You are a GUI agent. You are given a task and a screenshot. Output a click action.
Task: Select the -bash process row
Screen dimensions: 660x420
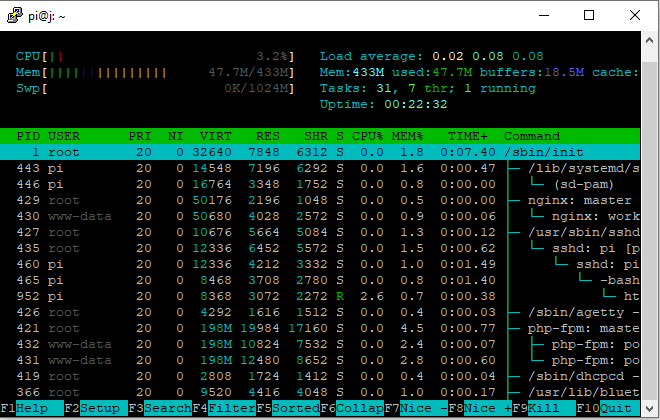320,280
